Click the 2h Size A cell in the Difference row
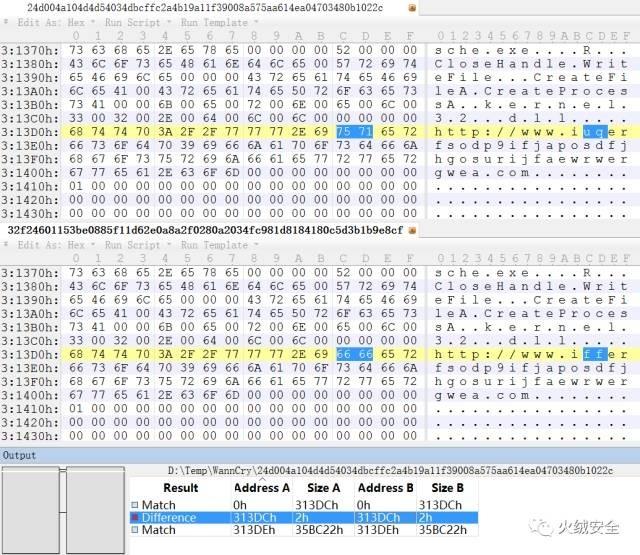This screenshot has height=555, width=640. tap(302, 517)
